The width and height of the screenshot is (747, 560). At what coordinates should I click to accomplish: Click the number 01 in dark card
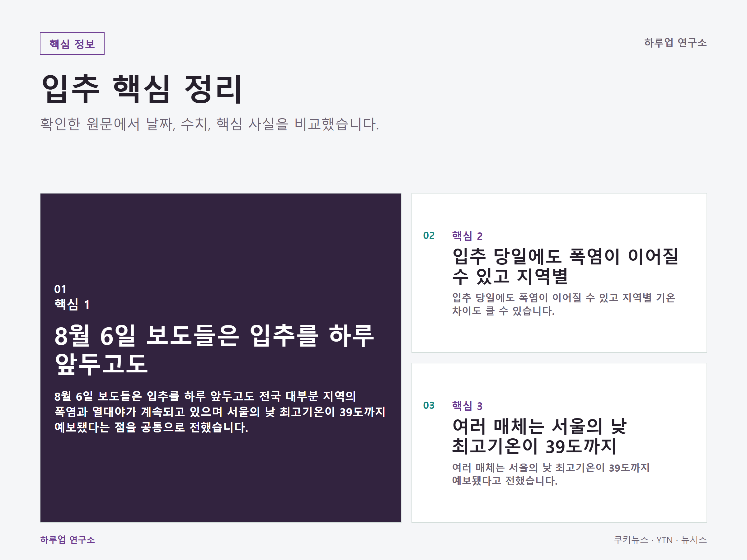60,289
